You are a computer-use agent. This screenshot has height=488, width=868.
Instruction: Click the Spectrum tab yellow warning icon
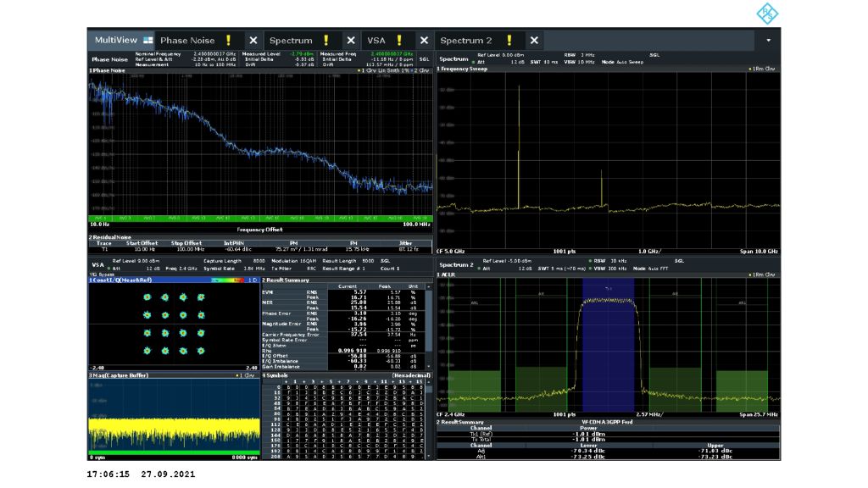pos(326,40)
